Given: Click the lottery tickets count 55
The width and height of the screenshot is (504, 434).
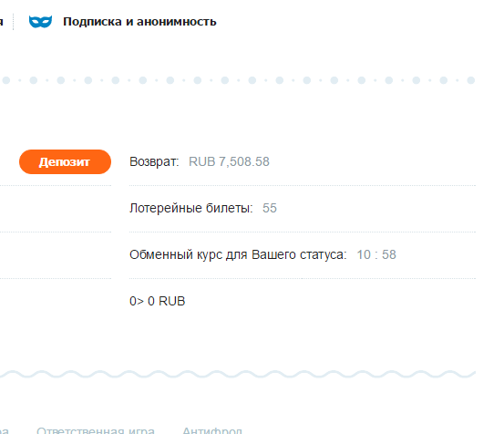Looking at the screenshot, I should point(270,208).
